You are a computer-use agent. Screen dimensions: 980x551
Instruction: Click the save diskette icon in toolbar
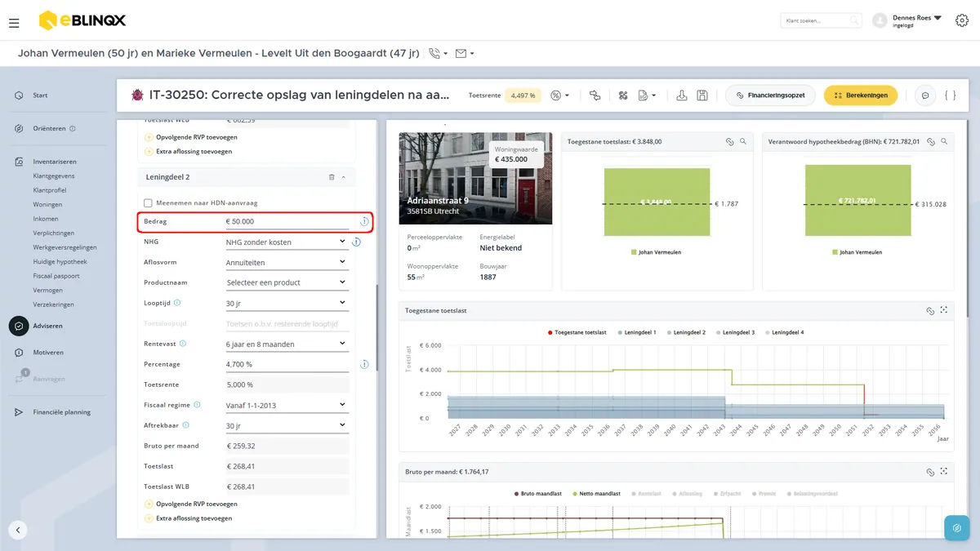coord(702,96)
